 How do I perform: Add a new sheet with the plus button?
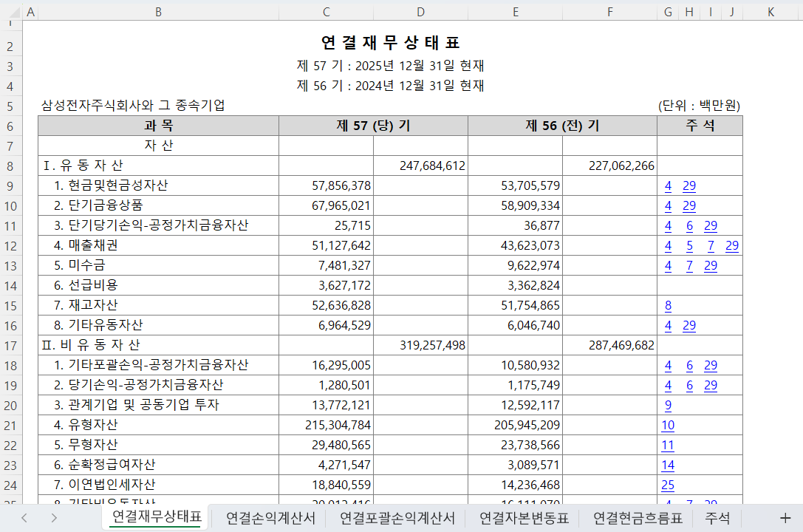pos(785,518)
